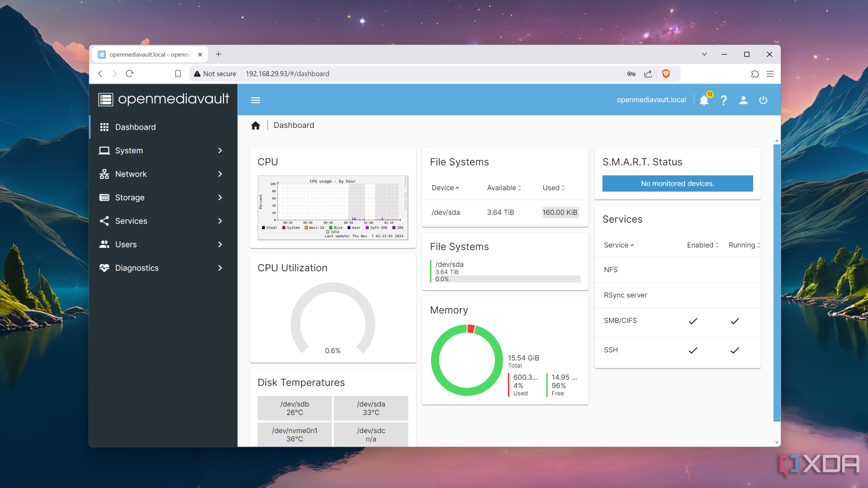This screenshot has width=868, height=488.
Task: Click the help question mark icon
Action: pos(723,100)
